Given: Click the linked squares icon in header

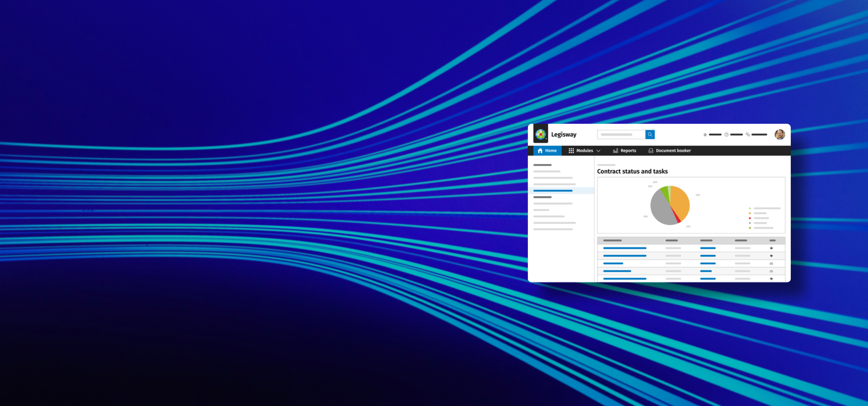Looking at the screenshot, I should (x=748, y=134).
